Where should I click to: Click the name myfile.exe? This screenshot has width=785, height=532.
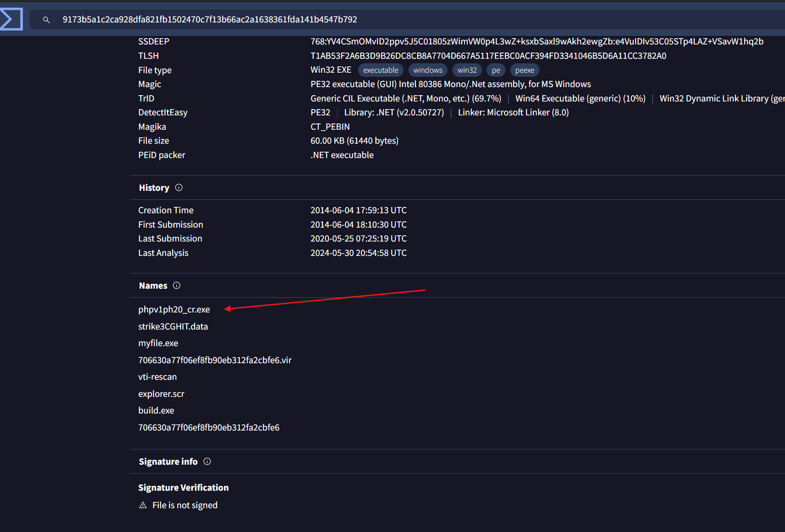point(158,343)
